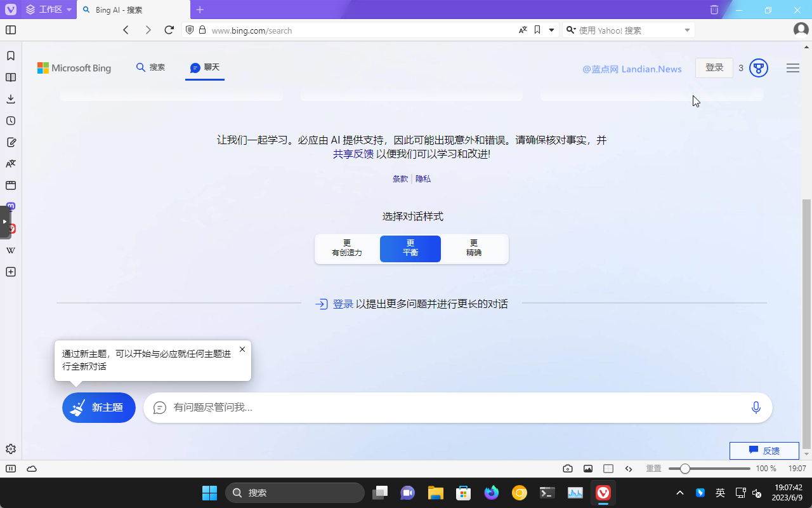This screenshot has height=508, width=812.
Task: Open sync cloud status icon
Action: coord(32,469)
